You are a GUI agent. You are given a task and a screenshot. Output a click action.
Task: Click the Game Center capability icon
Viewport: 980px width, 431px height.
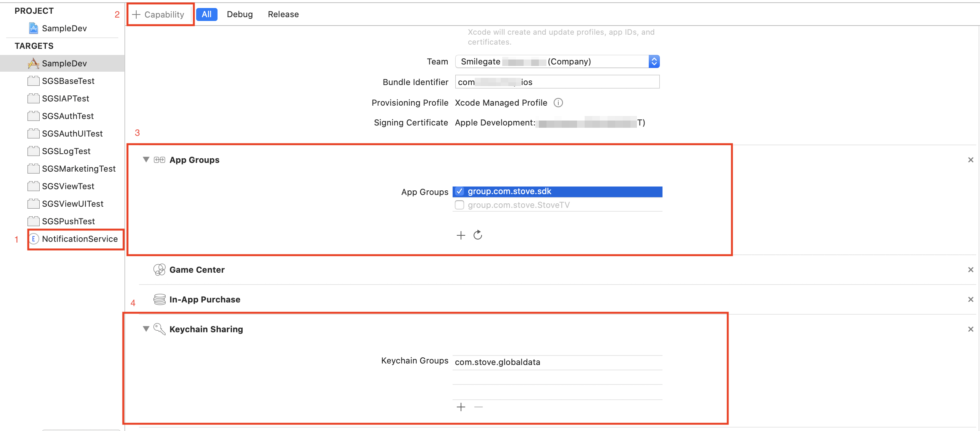click(159, 270)
